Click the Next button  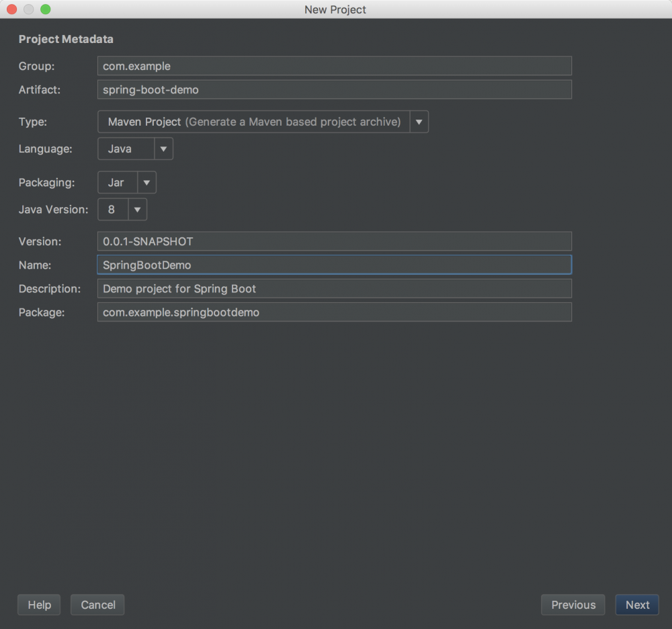pos(636,605)
